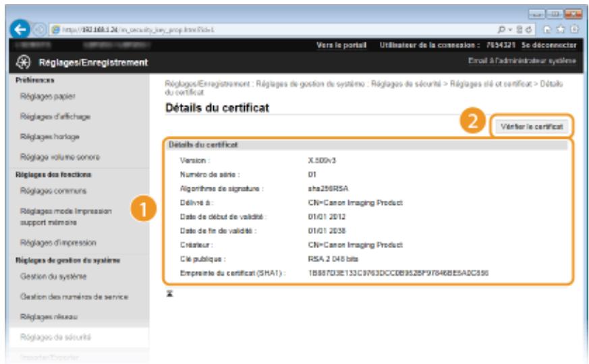Click the refresh icon in address bar

pos(529,30)
